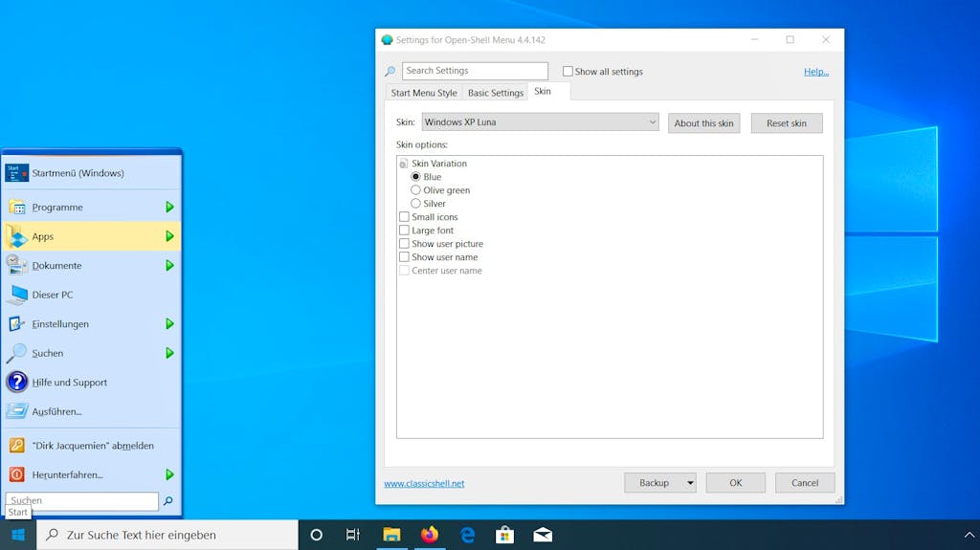This screenshot has width=980, height=550.
Task: Focus the Suchen box in start menu
Action: (x=82, y=500)
